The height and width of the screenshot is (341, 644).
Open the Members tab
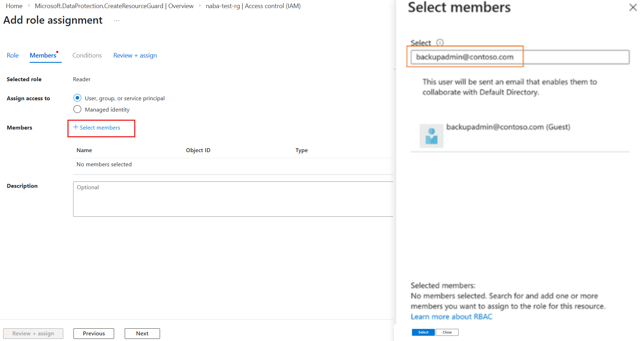click(x=43, y=55)
